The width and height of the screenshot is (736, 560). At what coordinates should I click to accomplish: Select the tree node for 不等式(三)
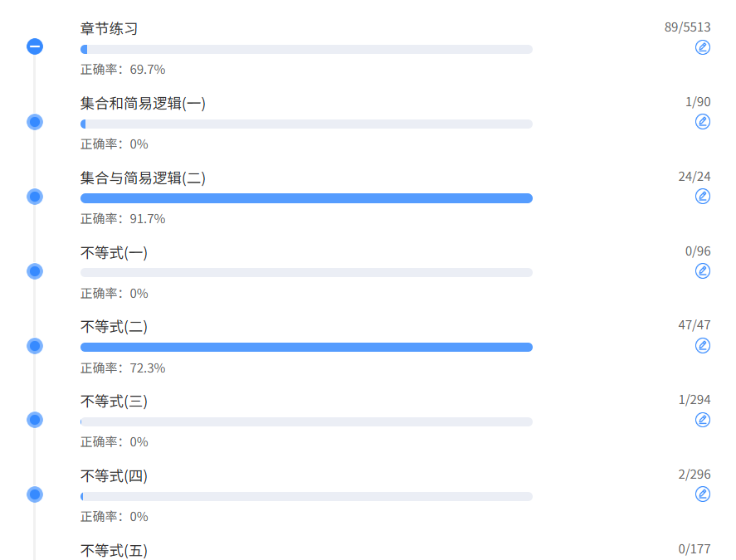(x=35, y=420)
